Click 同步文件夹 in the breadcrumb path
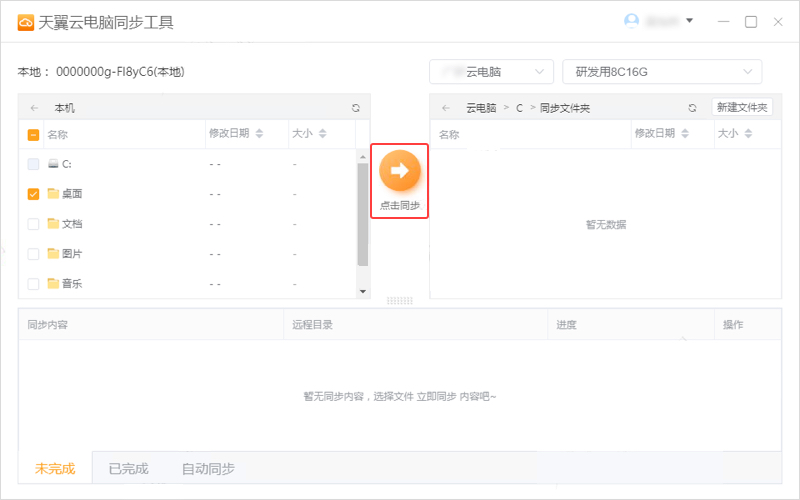 [565, 108]
